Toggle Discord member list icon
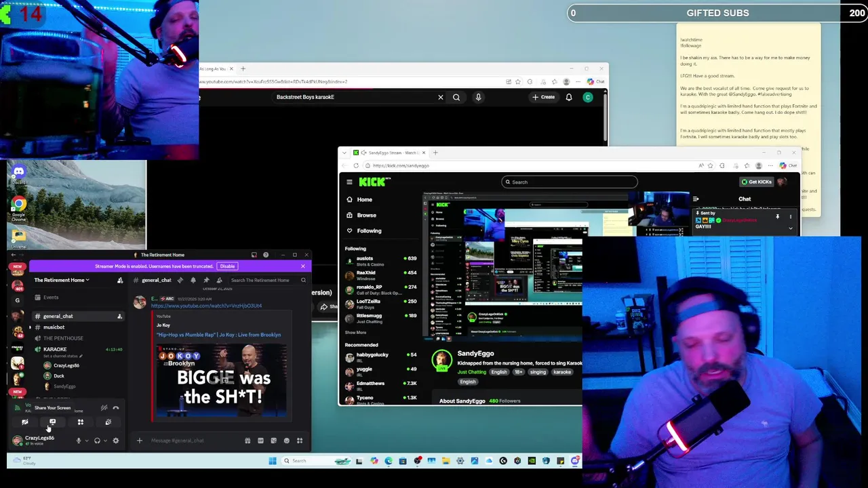 click(x=219, y=280)
